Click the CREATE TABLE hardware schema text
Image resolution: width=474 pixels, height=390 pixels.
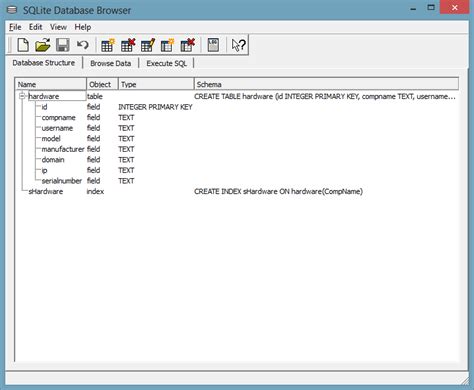pos(325,96)
